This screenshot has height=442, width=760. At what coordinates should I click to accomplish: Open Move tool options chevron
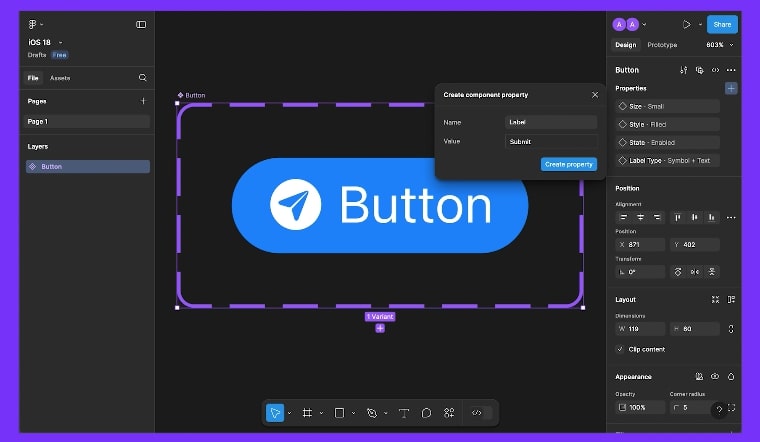pos(289,413)
